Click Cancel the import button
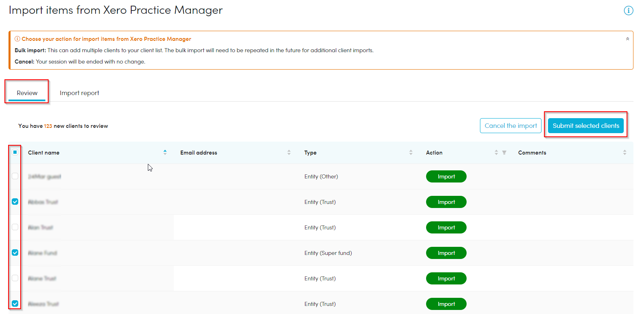The height and width of the screenshot is (314, 644). point(510,126)
